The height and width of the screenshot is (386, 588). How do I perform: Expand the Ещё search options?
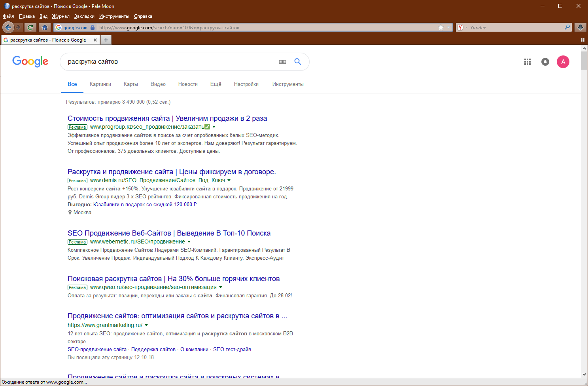pyautogui.click(x=216, y=84)
